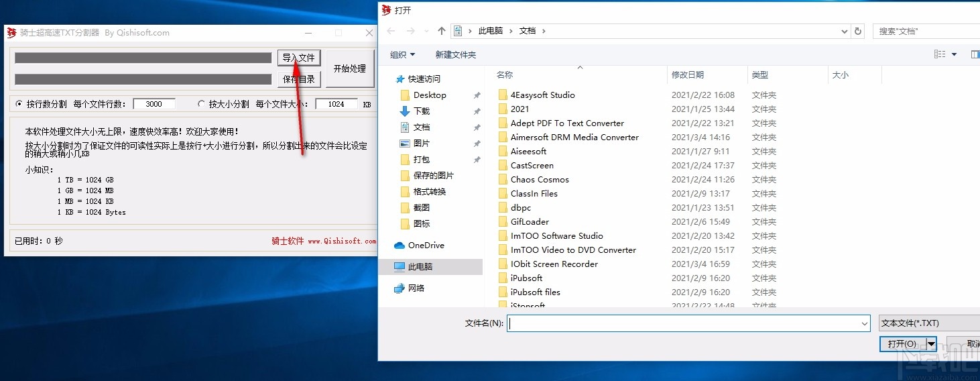The height and width of the screenshot is (381, 980).
Task: Click the iPubsoft files folder icon
Action: point(503,292)
